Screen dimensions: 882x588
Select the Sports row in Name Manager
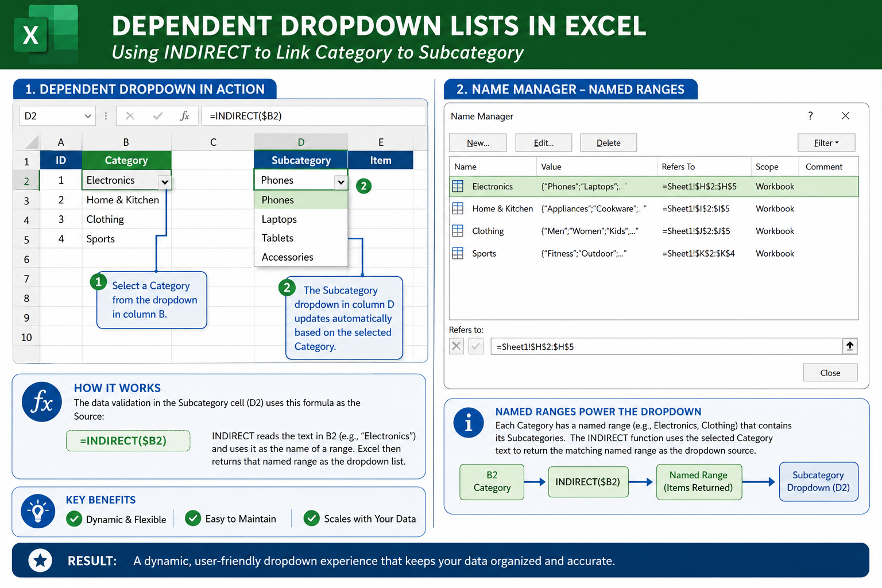coord(653,253)
